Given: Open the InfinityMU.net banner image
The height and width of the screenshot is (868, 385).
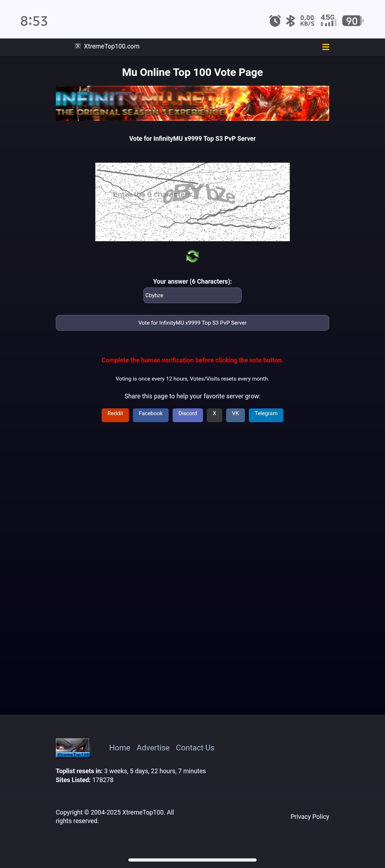Looking at the screenshot, I should pyautogui.click(x=192, y=103).
